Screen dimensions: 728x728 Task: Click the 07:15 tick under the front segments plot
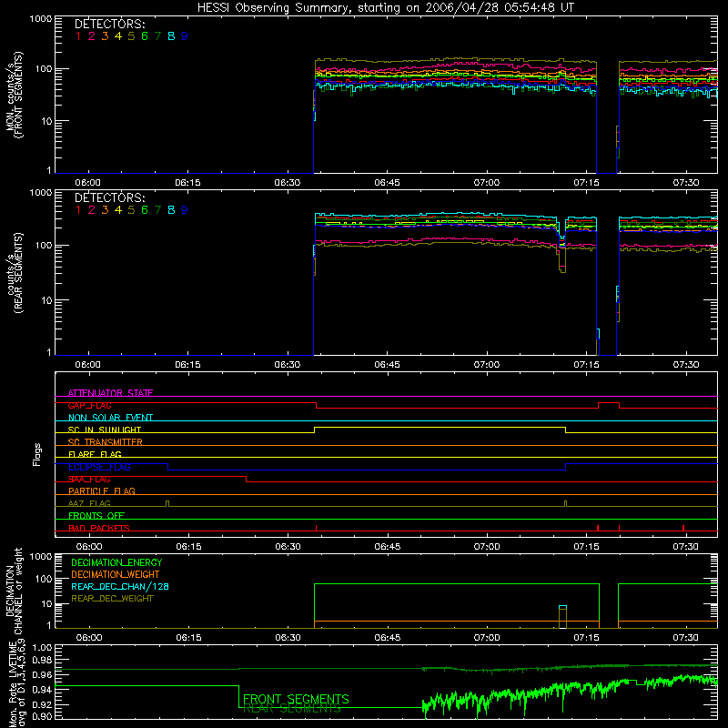coord(586,183)
